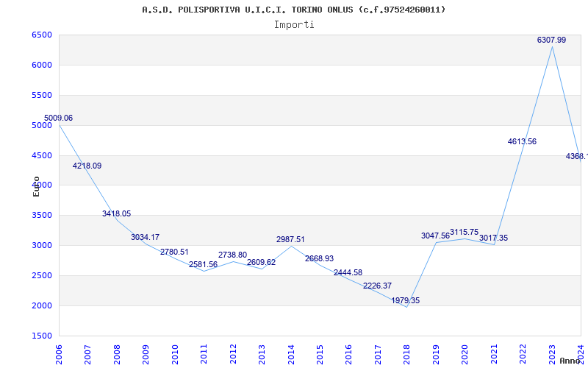The image size is (588, 368).
Task: Click x-axis year label 2006
Action: point(59,355)
